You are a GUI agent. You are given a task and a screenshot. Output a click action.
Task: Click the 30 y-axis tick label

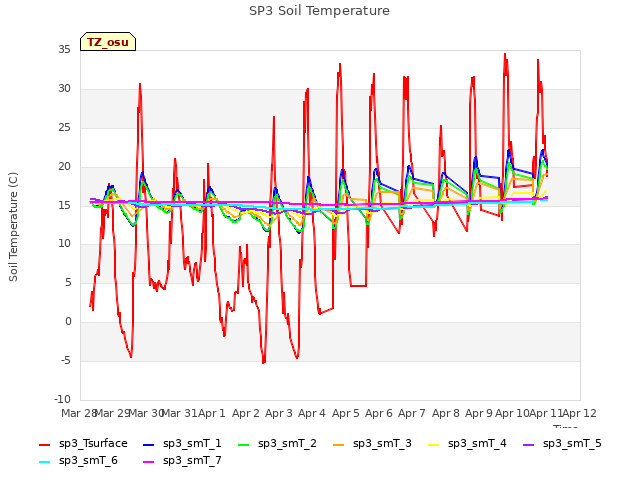[64, 89]
